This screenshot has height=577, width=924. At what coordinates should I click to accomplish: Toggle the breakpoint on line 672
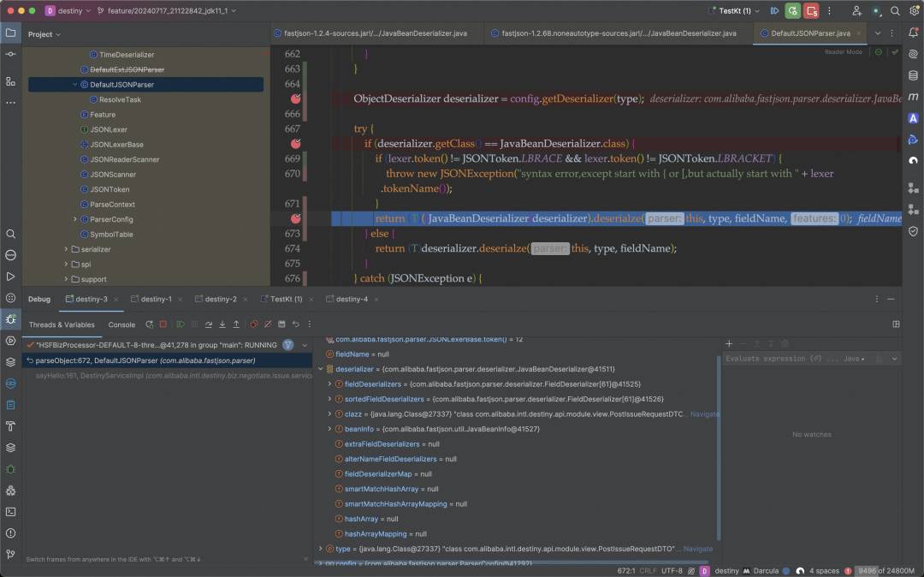coord(296,218)
